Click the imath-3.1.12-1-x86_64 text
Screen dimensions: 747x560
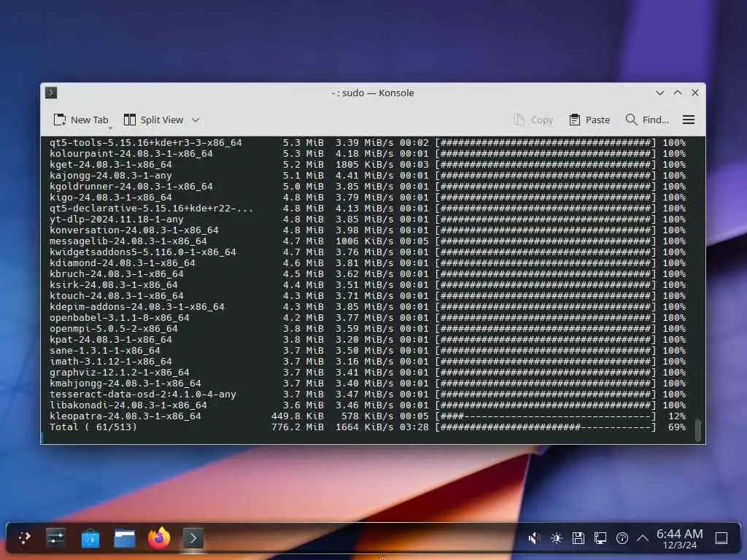(111, 362)
